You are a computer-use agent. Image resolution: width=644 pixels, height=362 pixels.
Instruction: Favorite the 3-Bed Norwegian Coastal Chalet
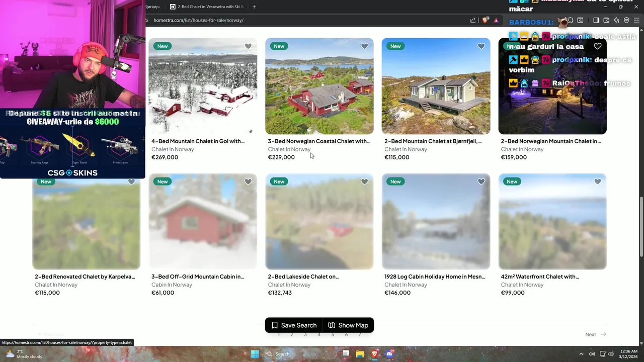coord(364,46)
